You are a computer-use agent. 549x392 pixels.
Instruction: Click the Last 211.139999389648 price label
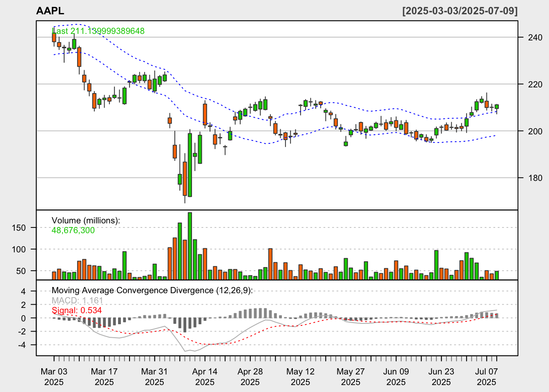(x=98, y=31)
